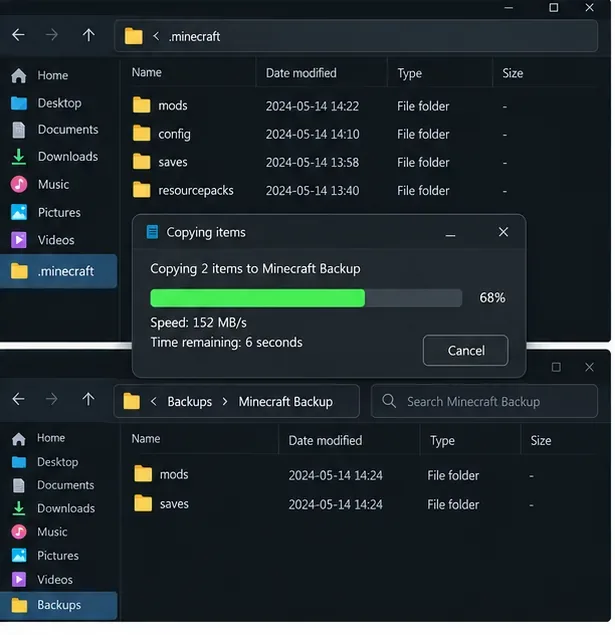Click the chevron before .minecraft in address bar
This screenshot has width=615, height=635.
156,36
